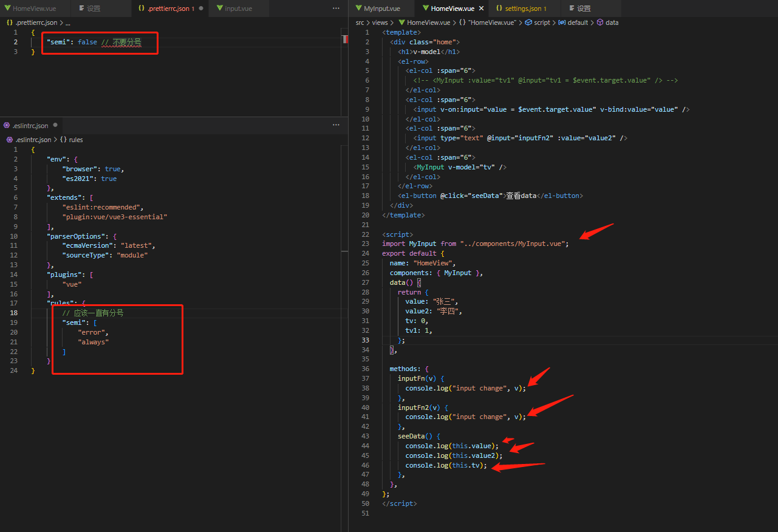This screenshot has width=778, height=532.
Task: Open the "HomeView.vue" symbol breadcrumb
Action: point(487,22)
